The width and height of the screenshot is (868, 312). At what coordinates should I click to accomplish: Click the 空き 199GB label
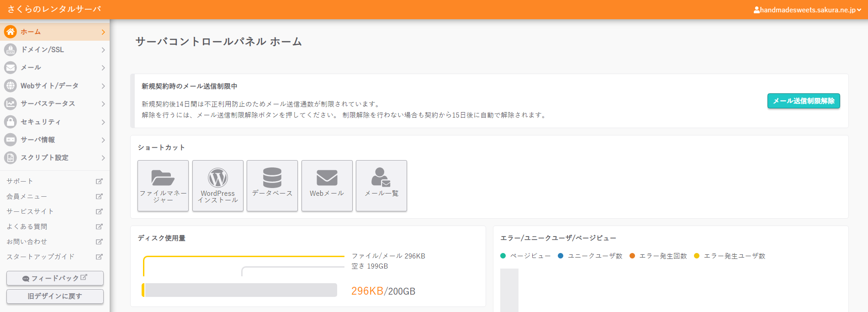click(370, 266)
